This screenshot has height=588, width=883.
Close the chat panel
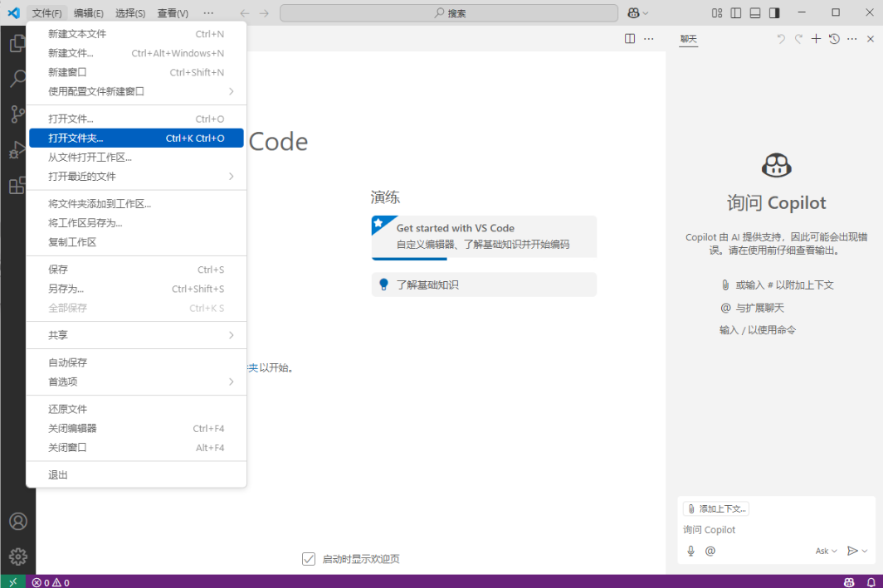click(871, 39)
